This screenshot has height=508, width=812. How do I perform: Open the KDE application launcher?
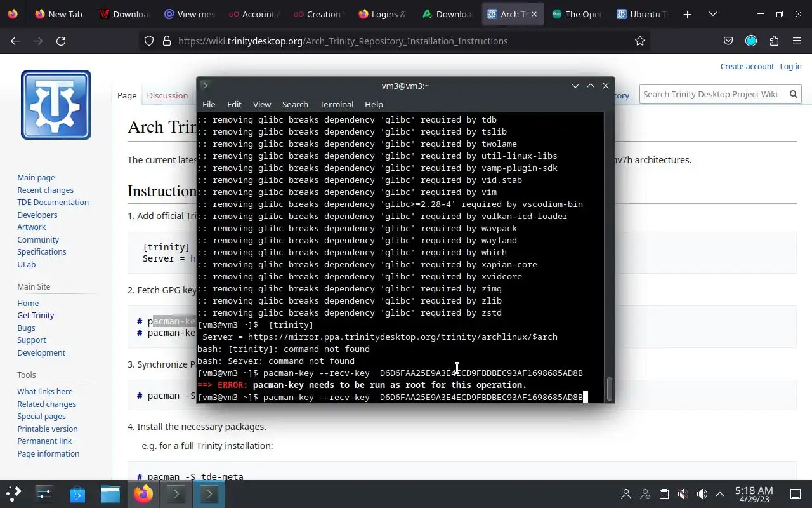(x=14, y=493)
